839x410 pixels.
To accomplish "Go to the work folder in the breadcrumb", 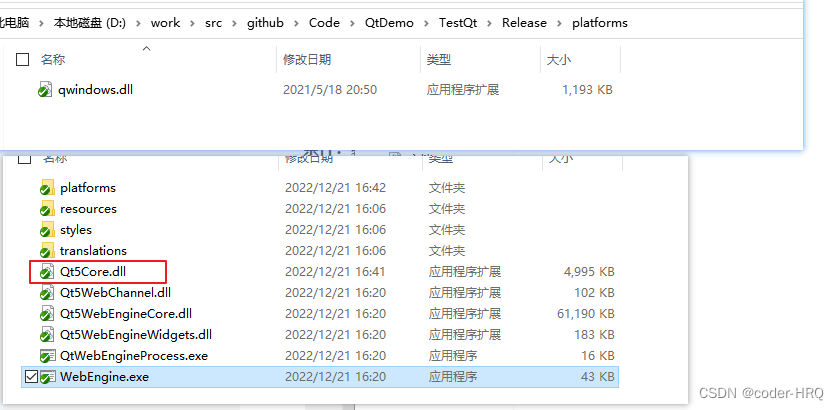I will (x=165, y=23).
